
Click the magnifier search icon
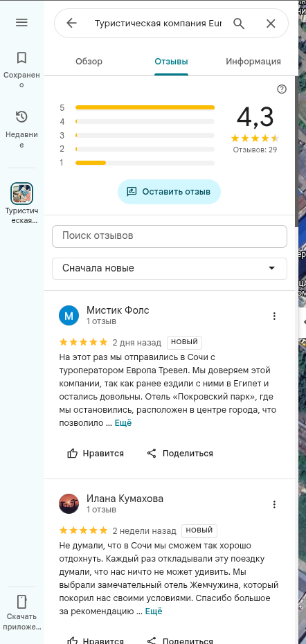tap(239, 24)
